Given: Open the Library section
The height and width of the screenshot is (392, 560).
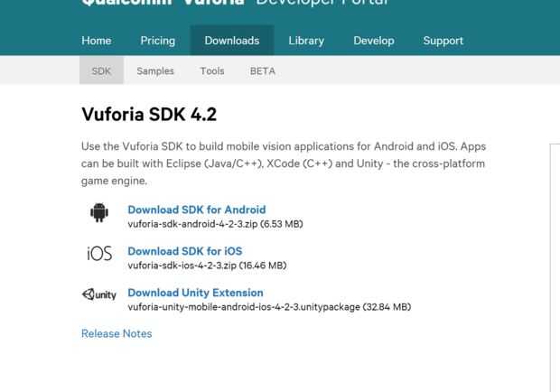Looking at the screenshot, I should pyautogui.click(x=306, y=41).
